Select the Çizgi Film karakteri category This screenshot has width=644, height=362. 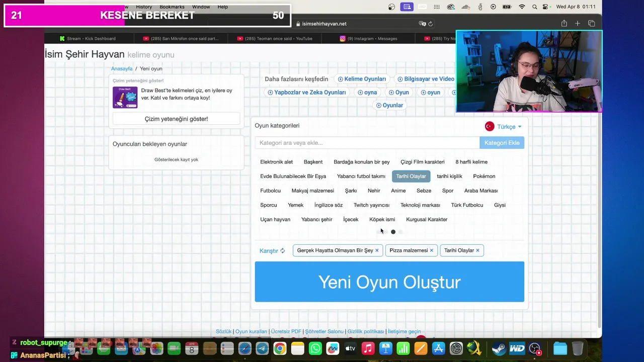423,162
